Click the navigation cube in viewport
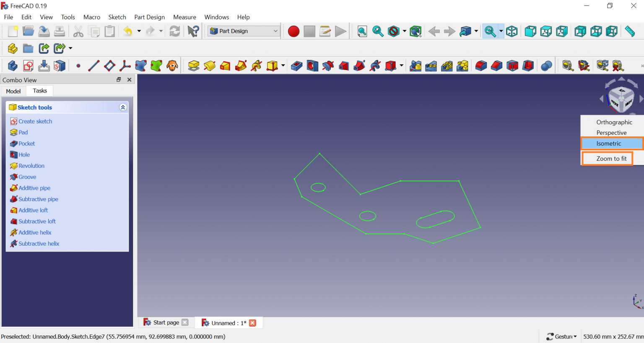Screen dimensions: 644x343 click(621, 98)
